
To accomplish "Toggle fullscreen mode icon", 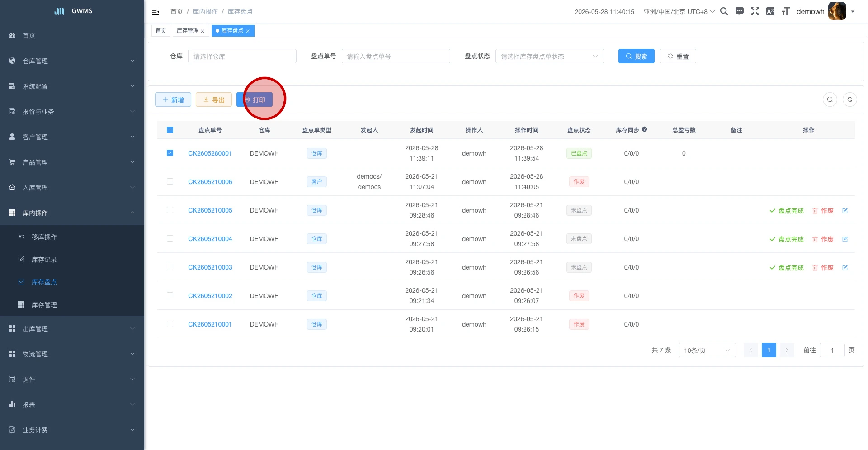I will click(755, 11).
